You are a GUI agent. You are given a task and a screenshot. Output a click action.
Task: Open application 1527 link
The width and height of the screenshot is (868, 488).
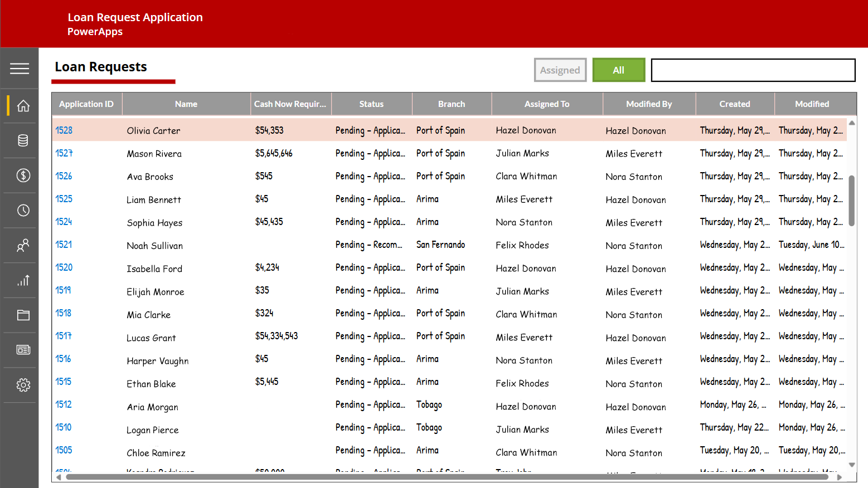click(64, 153)
